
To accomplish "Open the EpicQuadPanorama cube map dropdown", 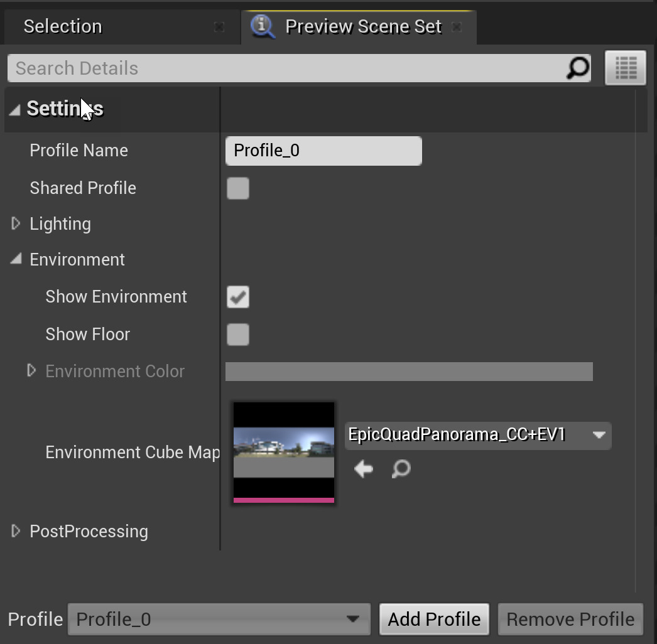I will point(477,435).
